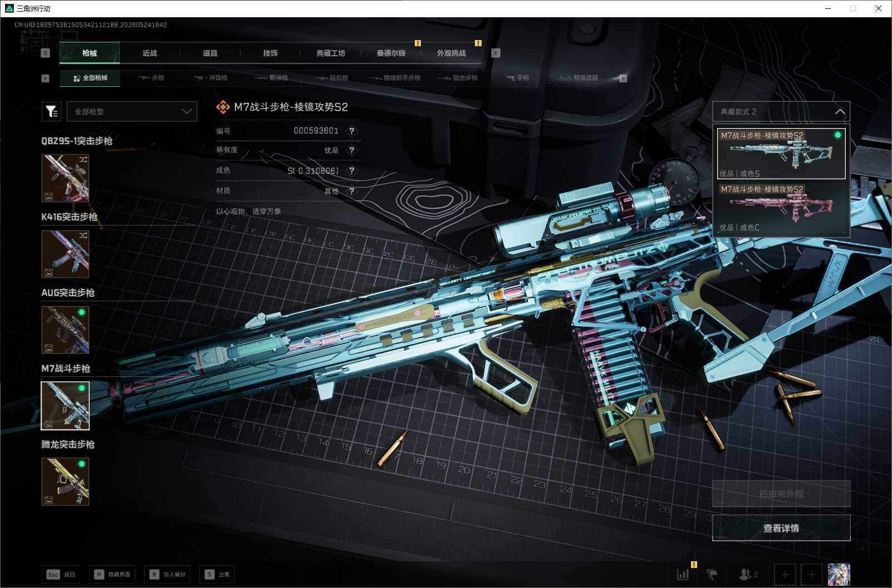The width and height of the screenshot is (892, 588).
Task: Click the orange rarity emblem beside weapon title
Action: point(223,107)
